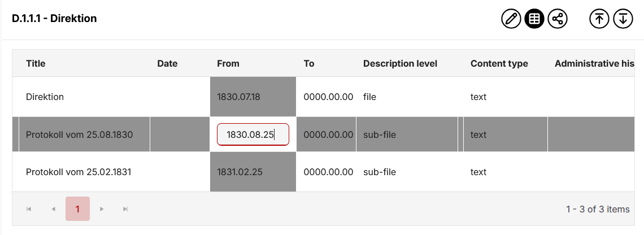Click the Description level column header
644x235 pixels.
coord(400,63)
